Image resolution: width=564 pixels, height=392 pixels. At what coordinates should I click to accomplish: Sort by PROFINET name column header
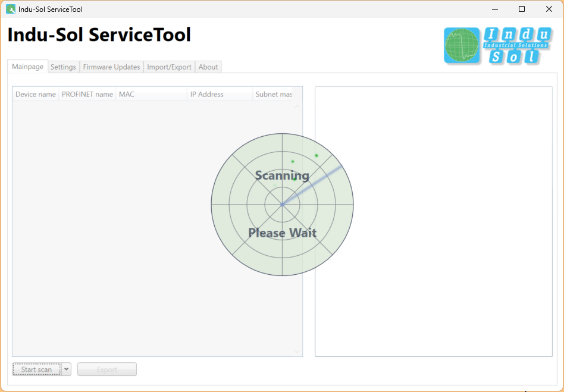click(87, 94)
